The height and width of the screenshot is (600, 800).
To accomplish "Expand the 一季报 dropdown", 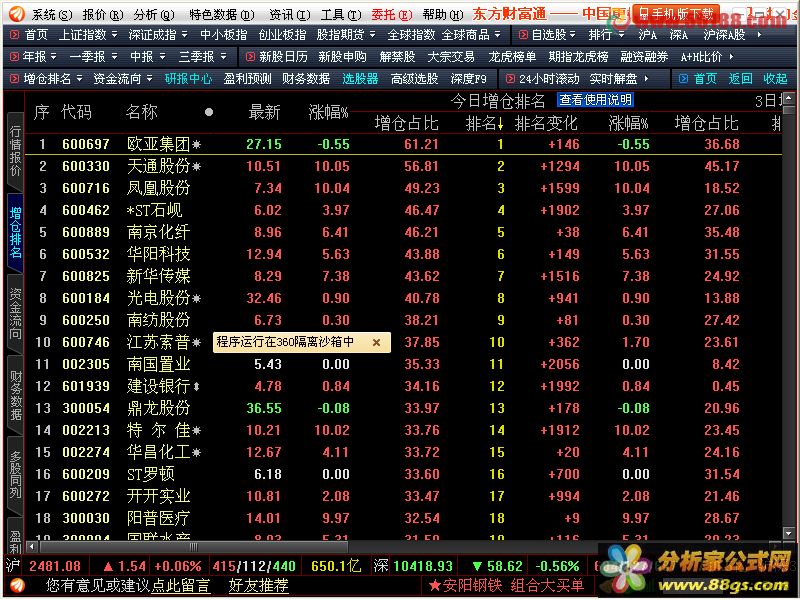I will (114, 56).
